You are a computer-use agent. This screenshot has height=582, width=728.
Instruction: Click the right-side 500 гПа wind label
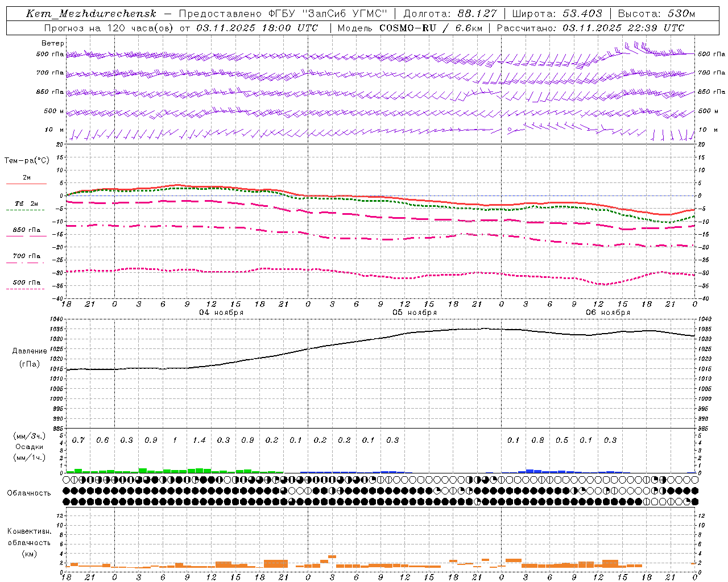click(712, 54)
